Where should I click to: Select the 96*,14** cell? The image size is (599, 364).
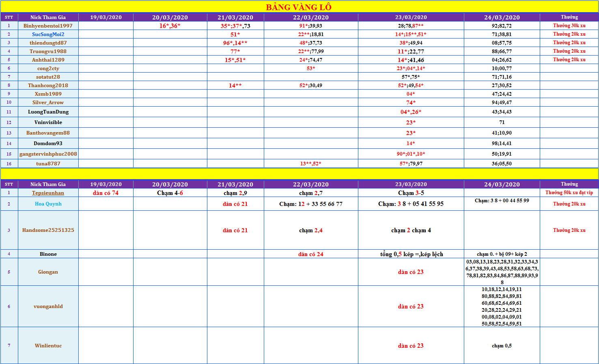pyautogui.click(x=235, y=43)
